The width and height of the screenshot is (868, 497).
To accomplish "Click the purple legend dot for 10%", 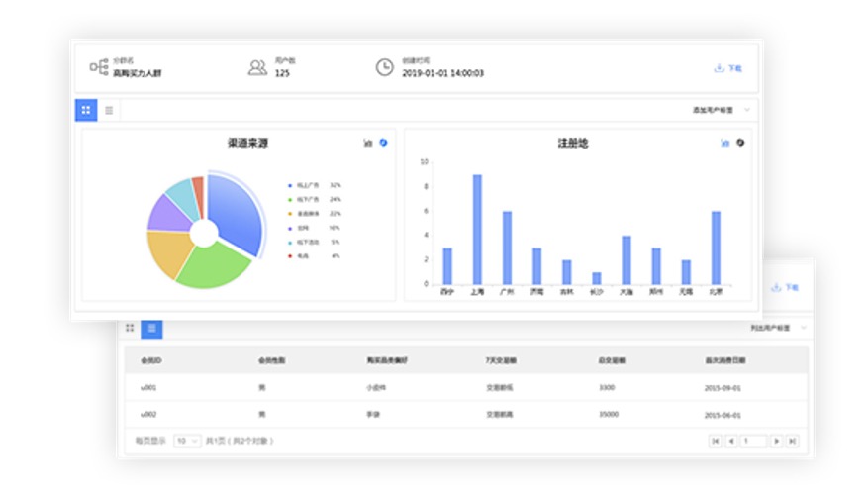I will pos(290,228).
